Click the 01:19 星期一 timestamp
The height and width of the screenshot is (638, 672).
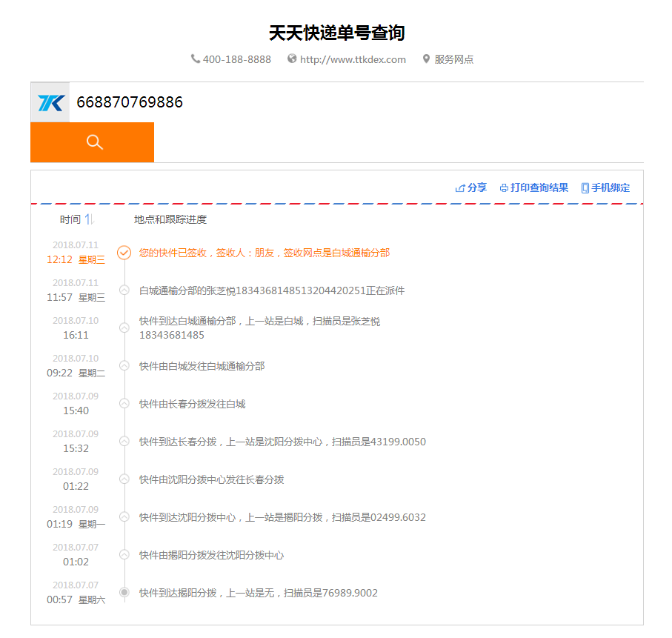pos(76,524)
